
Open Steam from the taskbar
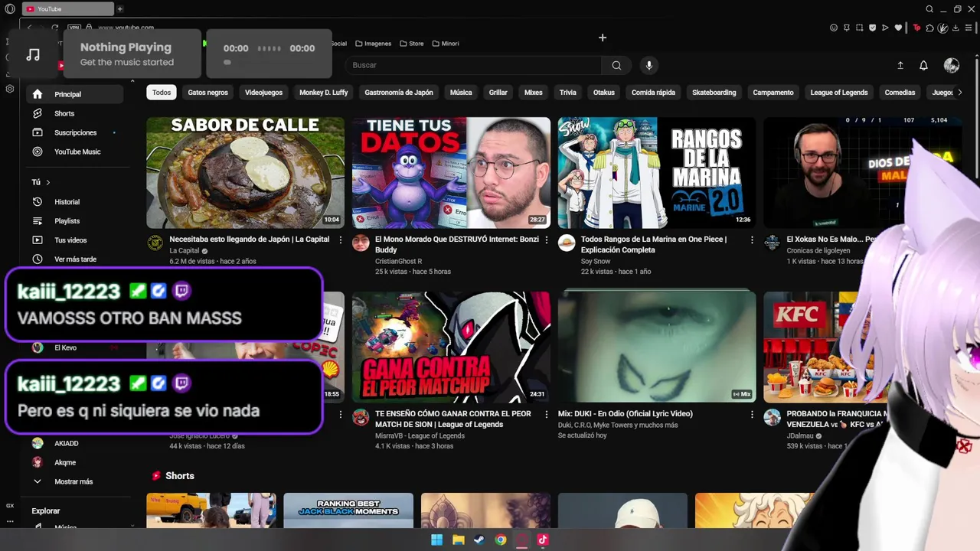pos(479,540)
